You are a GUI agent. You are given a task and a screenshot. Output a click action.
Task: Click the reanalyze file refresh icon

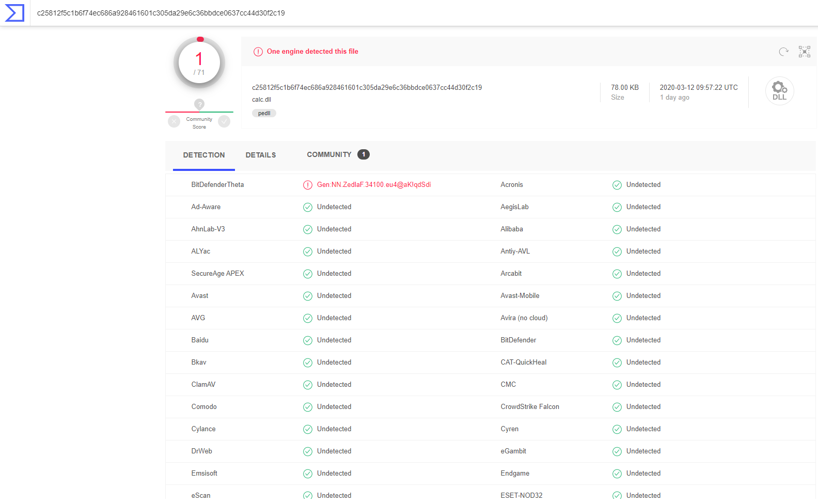pos(783,52)
